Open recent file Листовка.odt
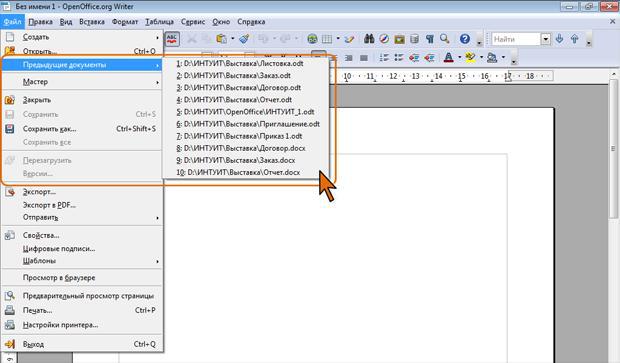Image resolution: width=620 pixels, height=363 pixels. (x=246, y=63)
